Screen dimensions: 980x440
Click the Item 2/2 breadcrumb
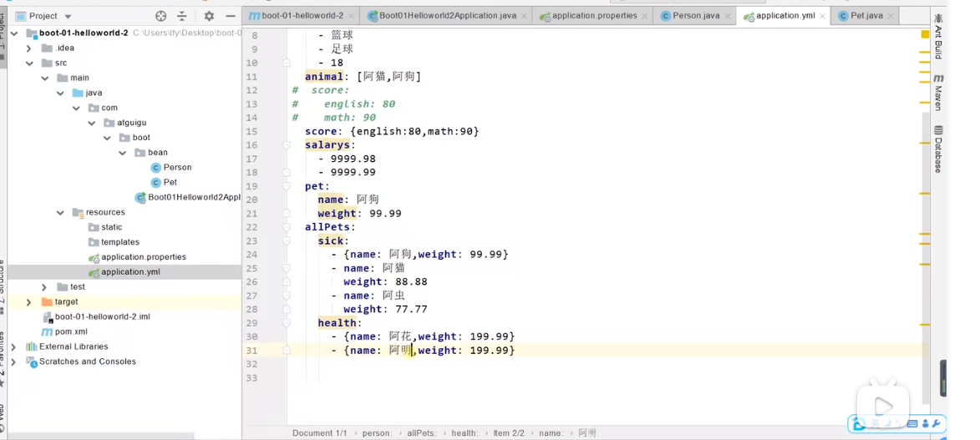(509, 432)
